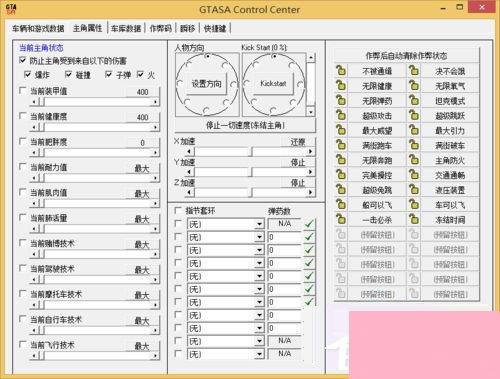
Task: Go to the 快捷键 tab
Action: (215, 29)
